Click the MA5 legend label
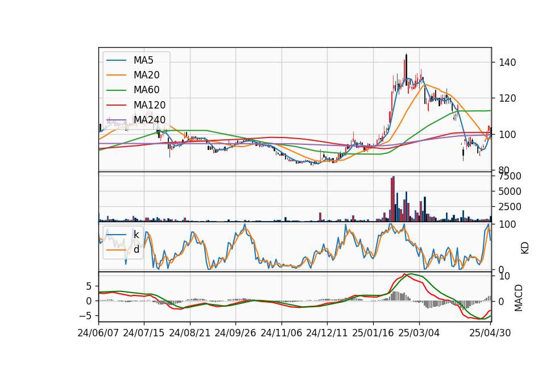Viewport: 546px width, 392px height. 143,60
